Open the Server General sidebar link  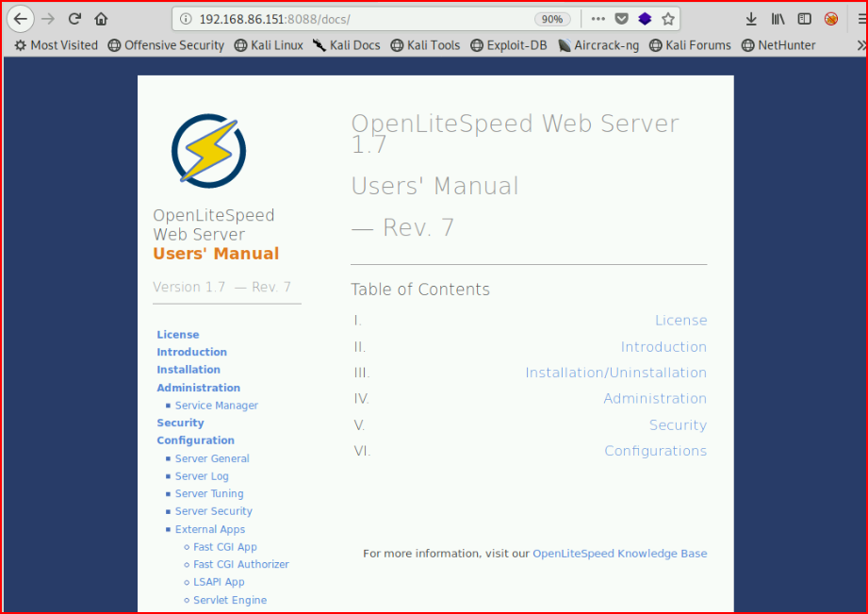click(212, 458)
